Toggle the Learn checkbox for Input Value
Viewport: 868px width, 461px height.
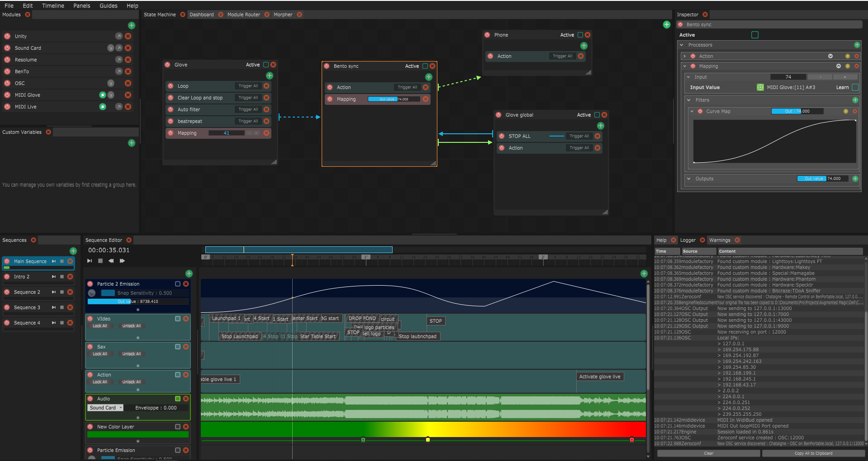point(855,87)
